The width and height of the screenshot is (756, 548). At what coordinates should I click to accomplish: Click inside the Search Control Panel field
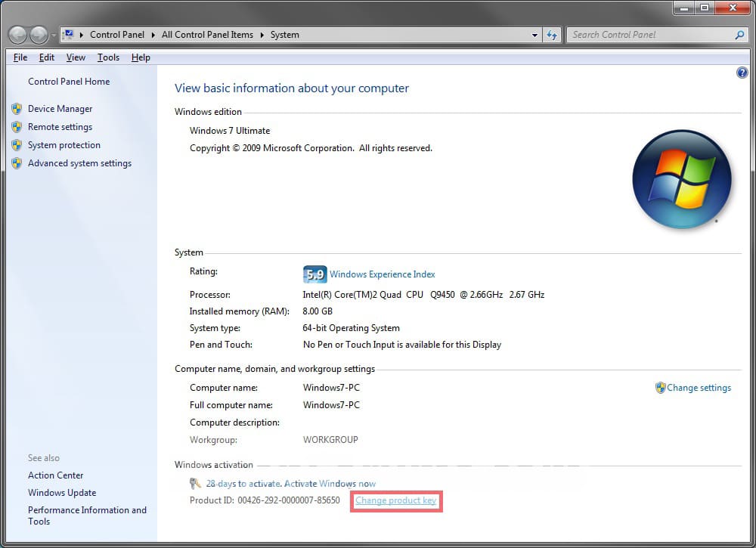[x=650, y=35]
